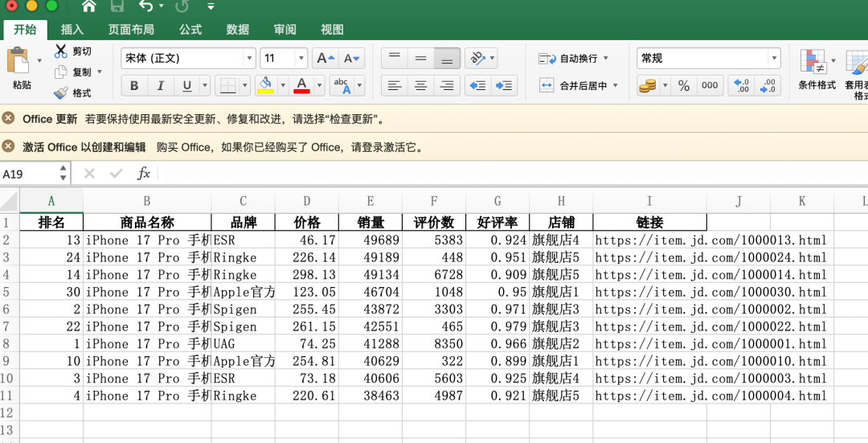The image size is (868, 443).
Task: Toggle italic formatting
Action: (161, 85)
